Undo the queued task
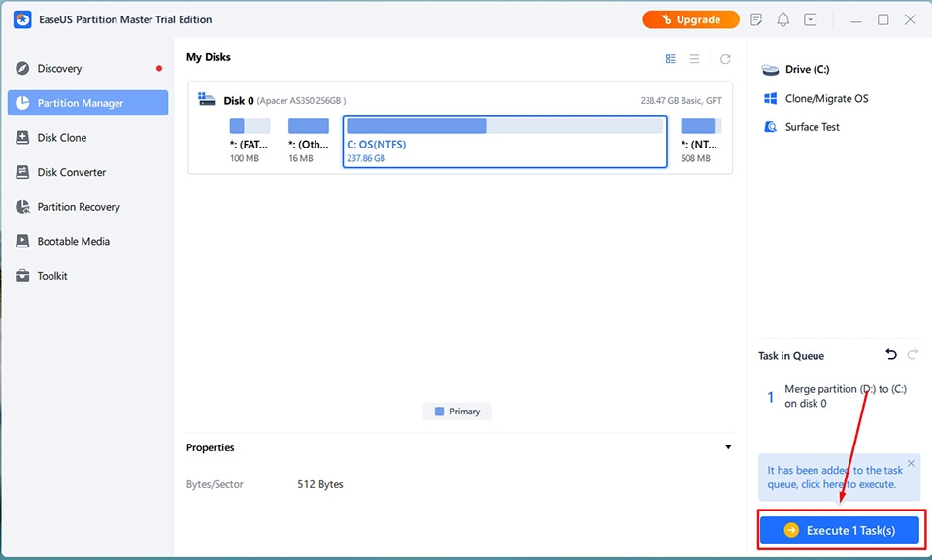The image size is (932, 560). [891, 355]
